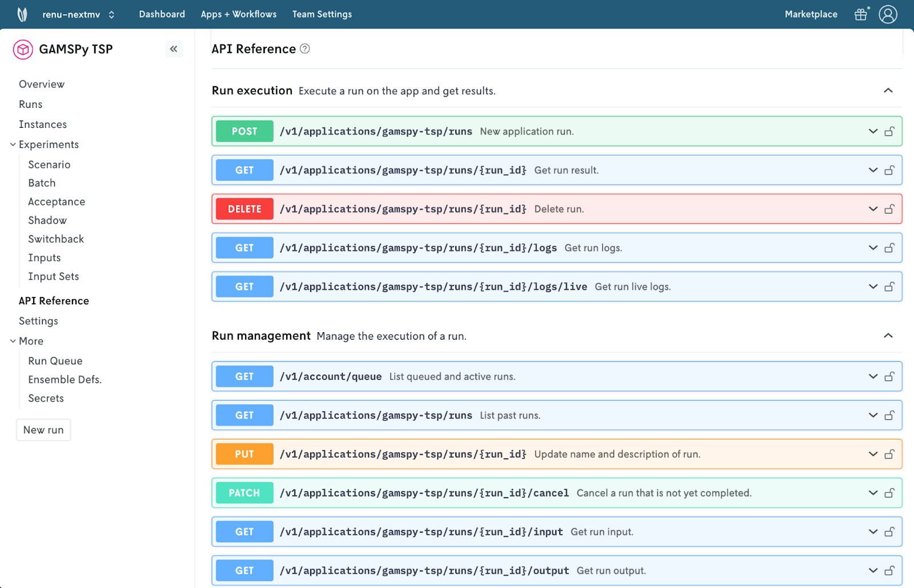Open Instances in the sidebar

[x=43, y=124]
